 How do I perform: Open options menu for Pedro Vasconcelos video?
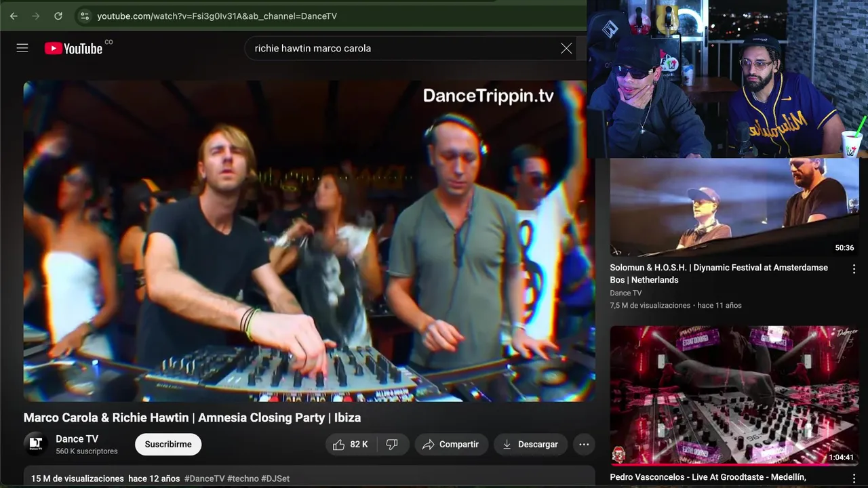pyautogui.click(x=854, y=479)
